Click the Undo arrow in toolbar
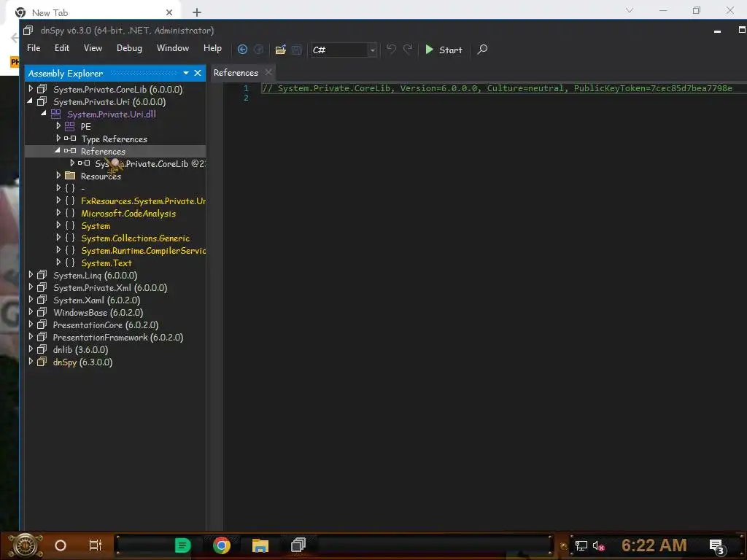Screen dimensions: 747x560 click(x=391, y=50)
